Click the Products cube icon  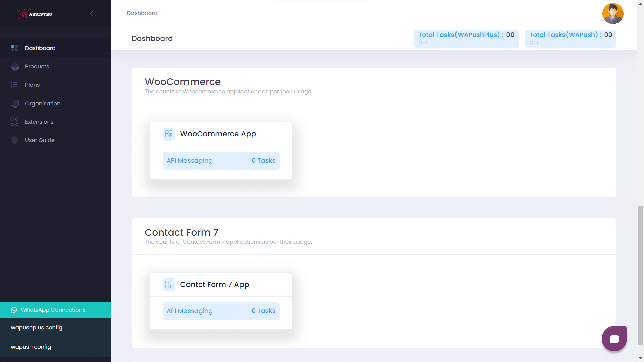[x=15, y=67]
